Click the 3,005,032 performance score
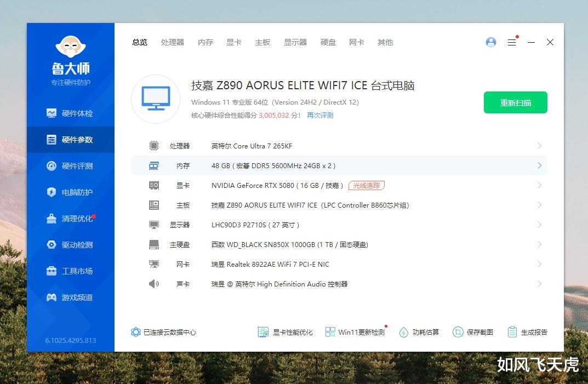The image size is (588, 384). point(274,116)
